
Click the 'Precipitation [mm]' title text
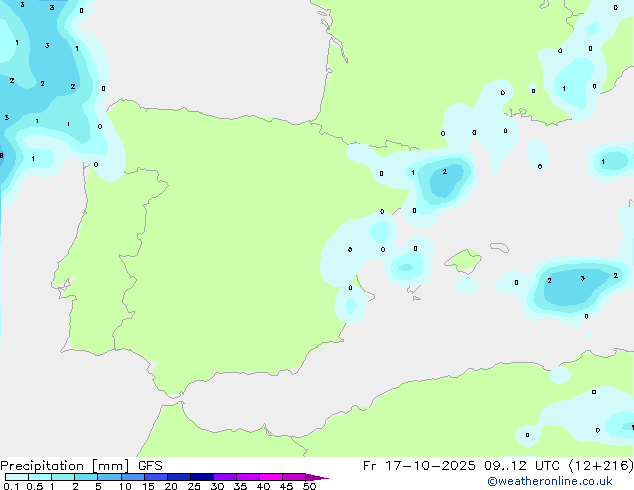65,466
